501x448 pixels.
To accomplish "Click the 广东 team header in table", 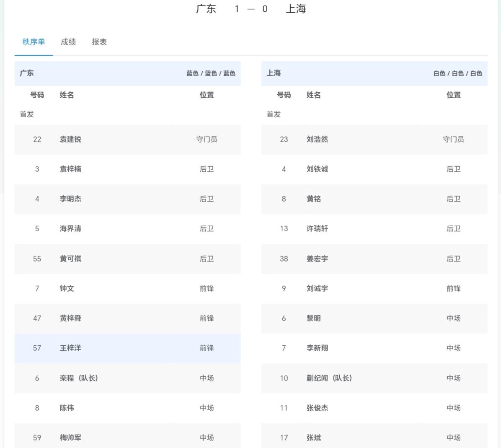I will [x=27, y=73].
